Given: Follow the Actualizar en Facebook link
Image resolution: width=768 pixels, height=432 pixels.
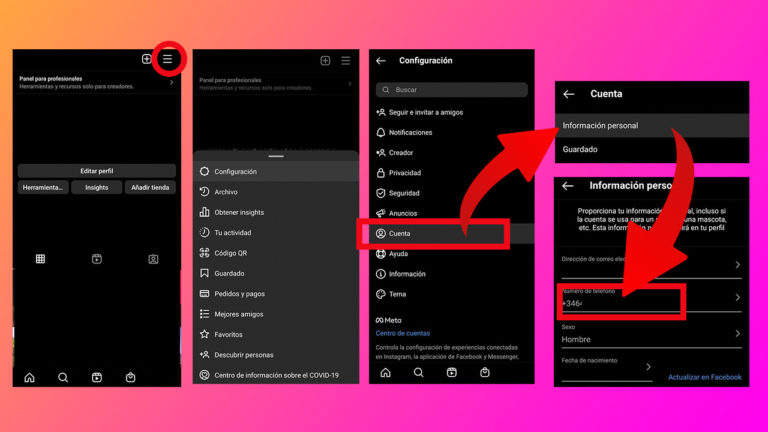Looking at the screenshot, I should click(704, 377).
